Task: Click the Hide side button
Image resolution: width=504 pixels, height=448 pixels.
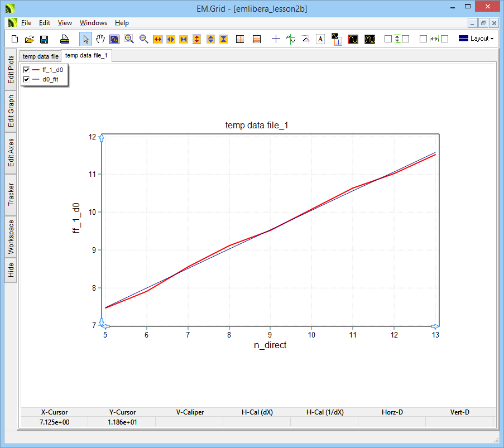Action: coord(11,271)
